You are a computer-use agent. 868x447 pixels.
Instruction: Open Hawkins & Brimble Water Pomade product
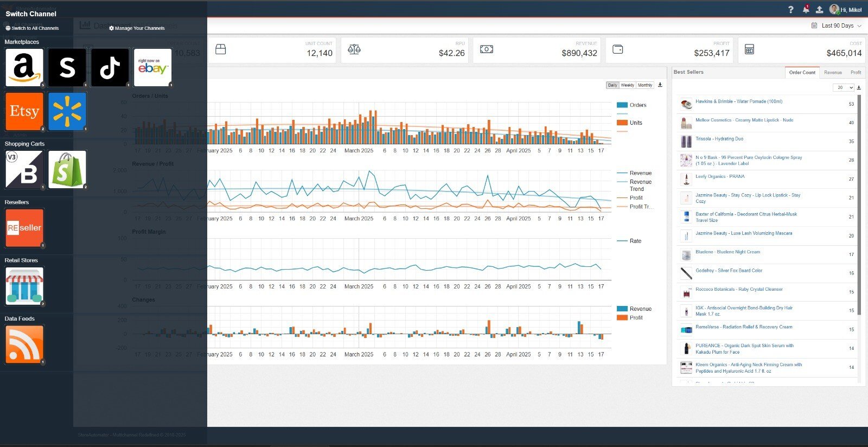point(739,101)
